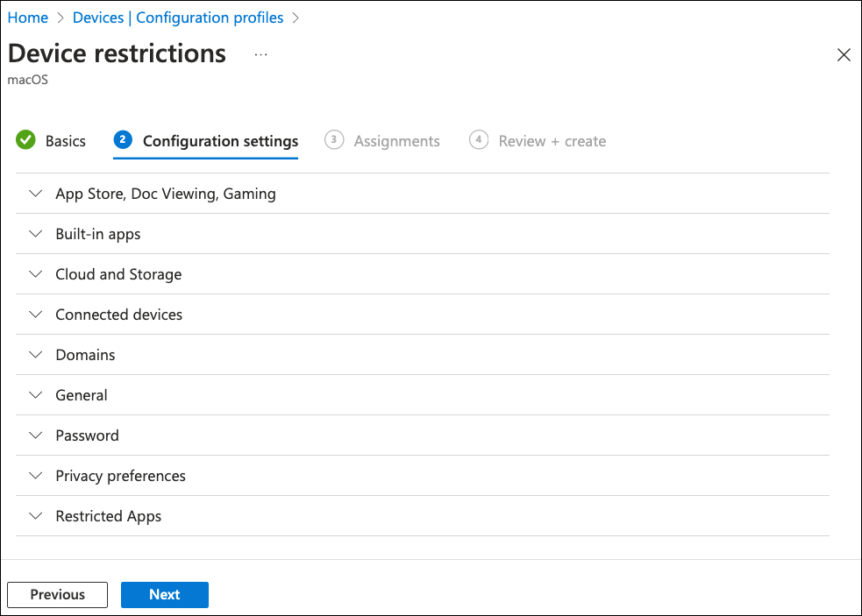Open the Connected devices chevron

pyautogui.click(x=36, y=315)
